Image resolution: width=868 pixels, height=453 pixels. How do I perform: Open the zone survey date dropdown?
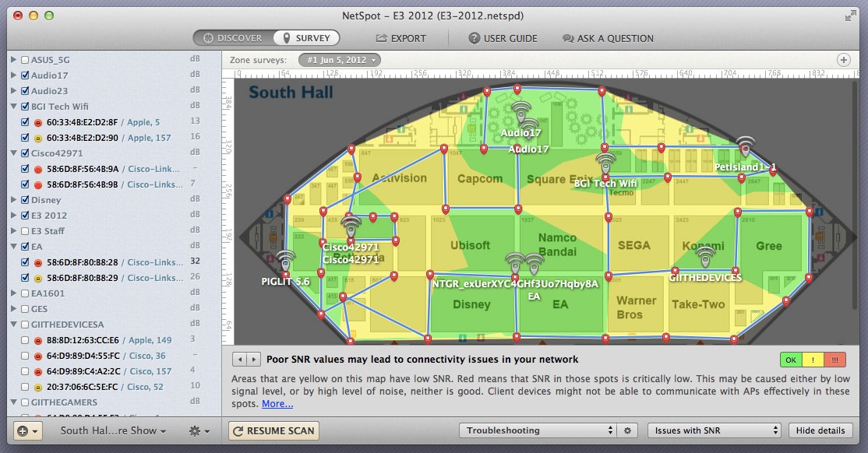pyautogui.click(x=340, y=60)
